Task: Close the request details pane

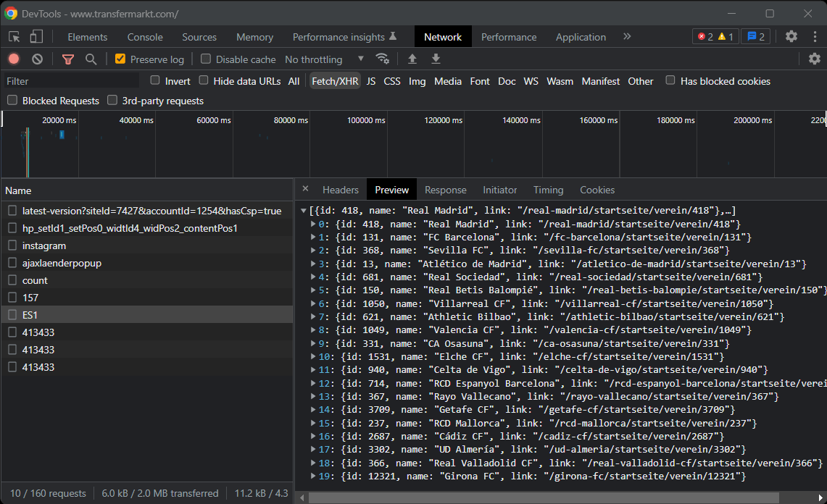Action: tap(305, 189)
